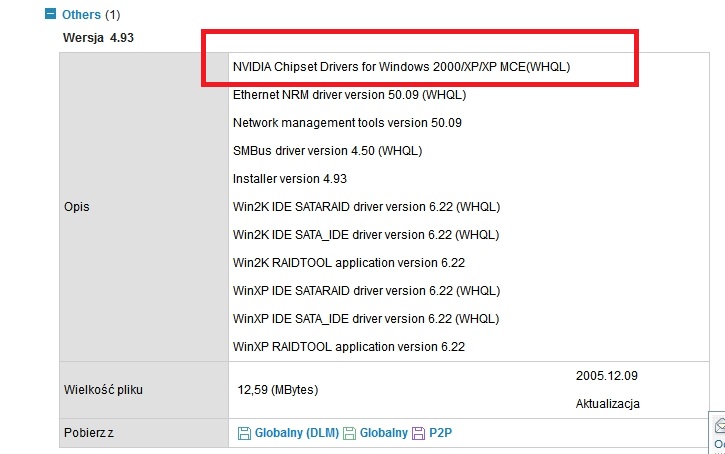Click the Wielkość pliku row label
Viewport: 725px width, 454px height.
(103, 390)
